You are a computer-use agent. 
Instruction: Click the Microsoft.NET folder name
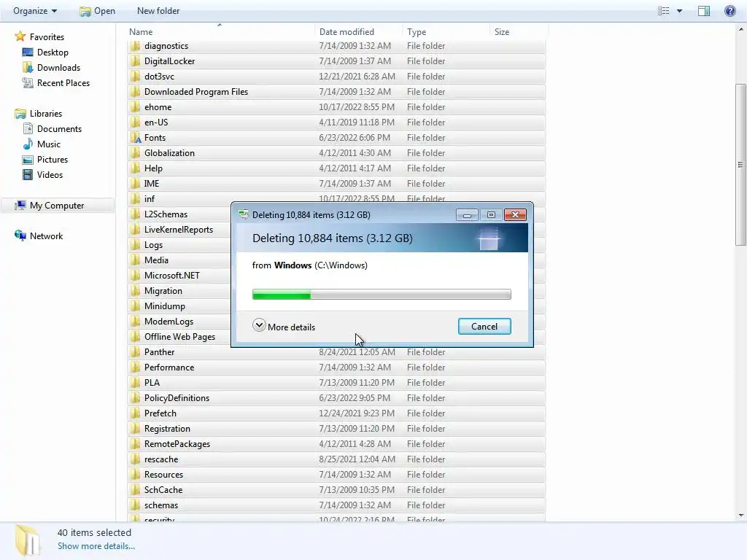tap(172, 275)
